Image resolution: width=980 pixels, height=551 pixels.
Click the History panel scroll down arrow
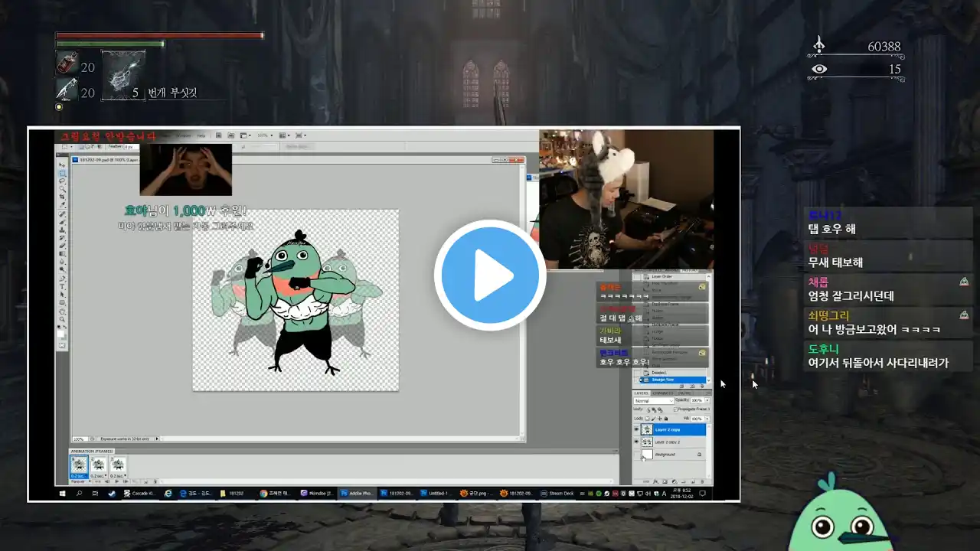709,380
